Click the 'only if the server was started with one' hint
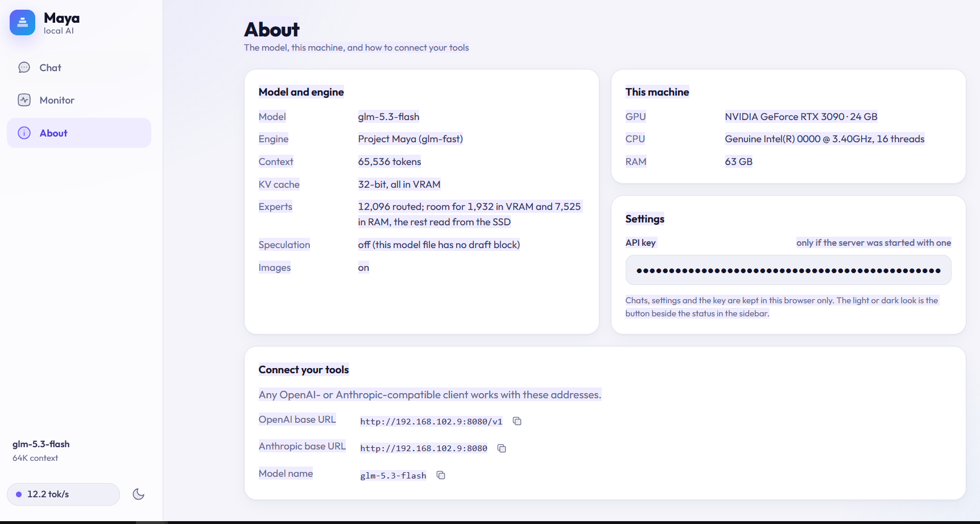Viewport: 980px width, 524px height. pos(874,243)
